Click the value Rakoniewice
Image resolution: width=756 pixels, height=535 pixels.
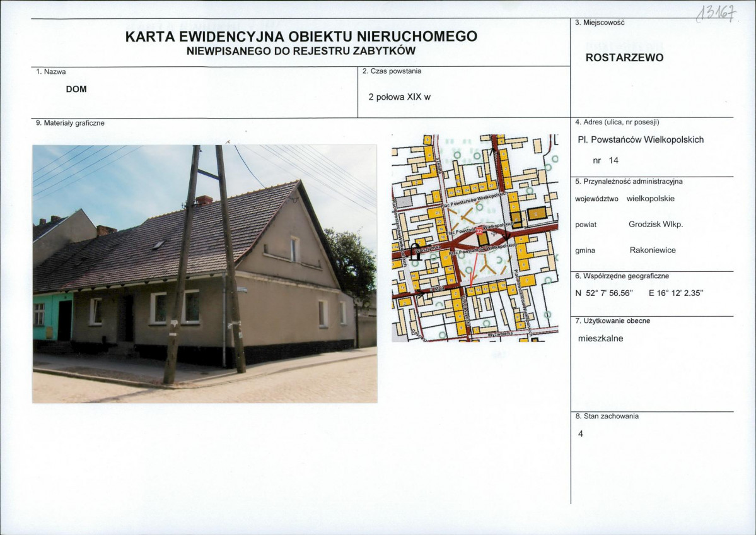pos(653,250)
